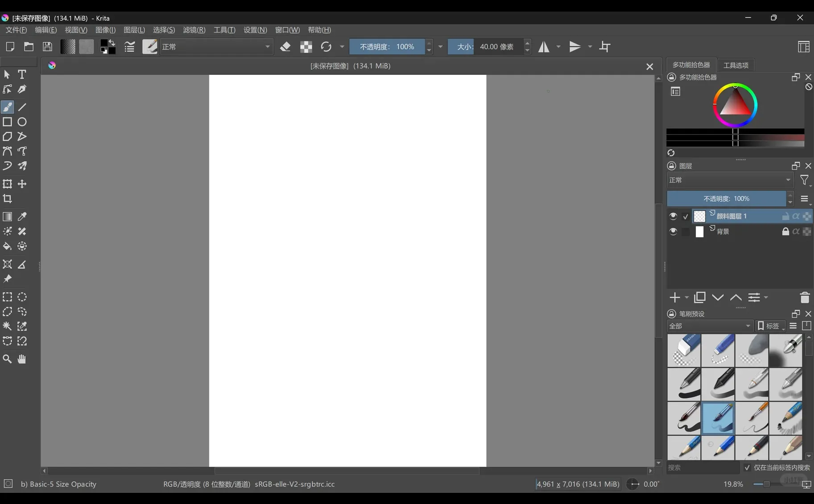The width and height of the screenshot is (814, 504).
Task: Click the delete layer button
Action: (805, 297)
